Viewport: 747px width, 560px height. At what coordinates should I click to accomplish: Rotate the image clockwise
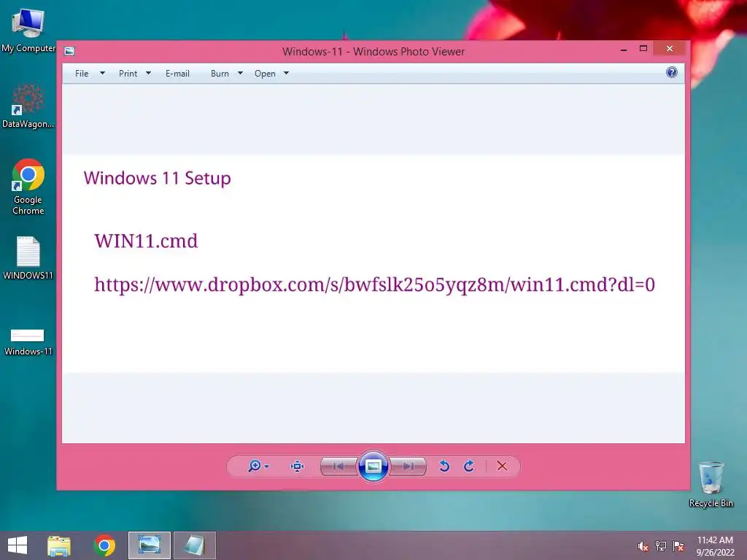click(x=469, y=466)
